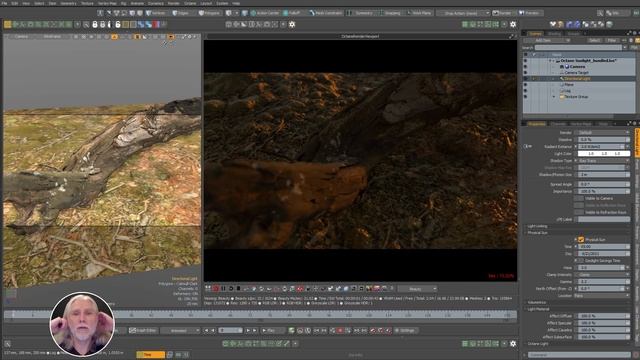
Task: Open gear settings in center toolbar
Action: [x=292, y=24]
